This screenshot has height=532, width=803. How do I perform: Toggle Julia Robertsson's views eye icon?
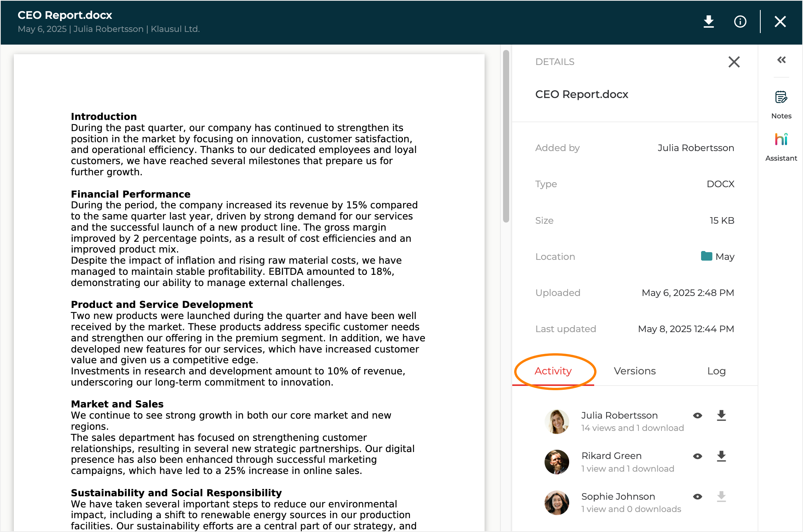(x=698, y=416)
